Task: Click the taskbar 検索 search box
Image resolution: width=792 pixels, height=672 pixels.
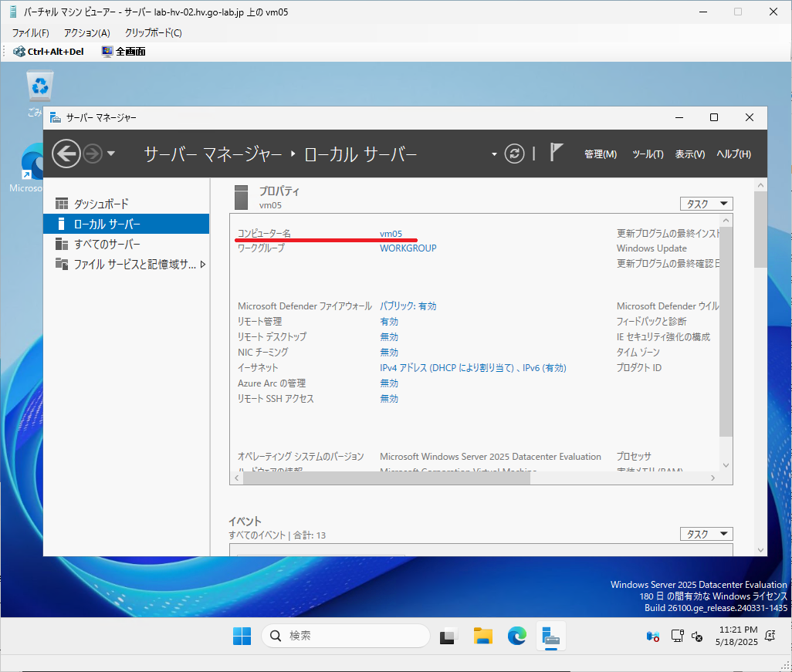Action: [346, 636]
